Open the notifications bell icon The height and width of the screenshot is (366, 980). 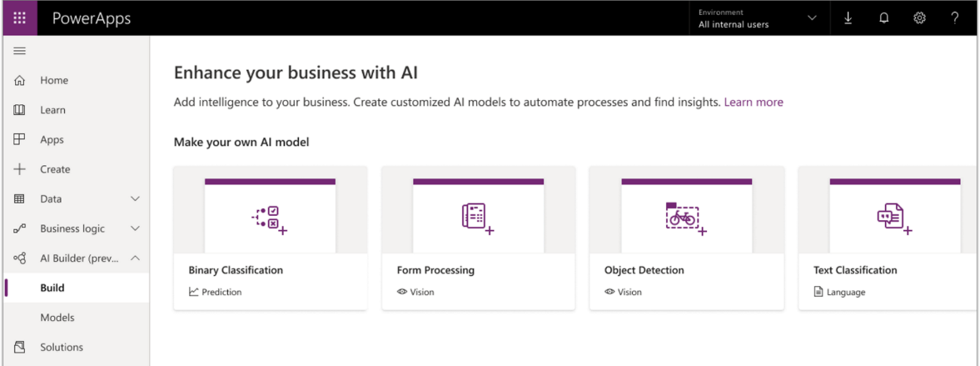[x=883, y=18]
